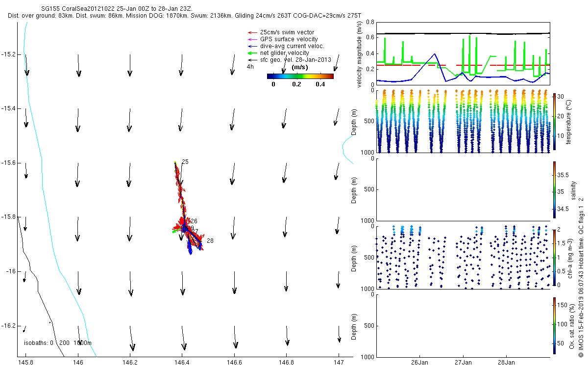Click 'Depth (m)' label of the oxygen panel
Screen dimensions: 588x368
[x=354, y=325]
